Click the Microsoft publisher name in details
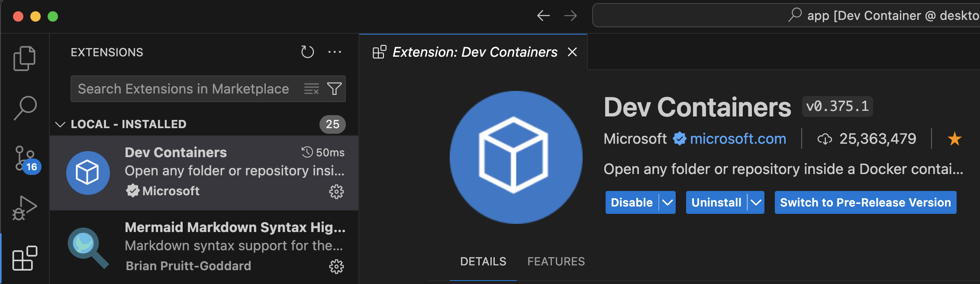Viewport: 980px width, 284px height. point(635,139)
